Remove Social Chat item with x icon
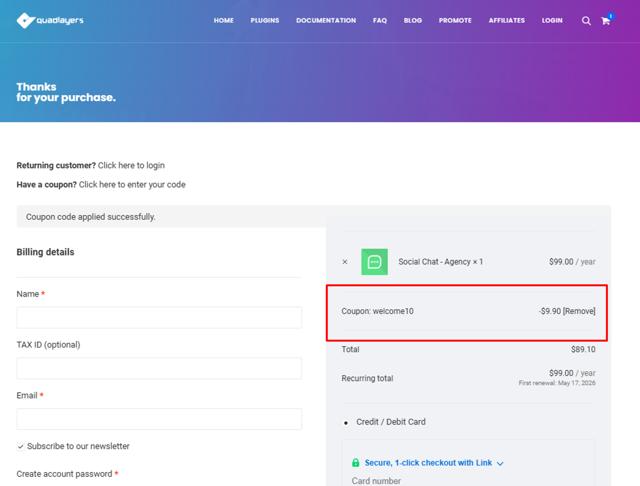Screen dimensions: 640x486 (x=345, y=262)
